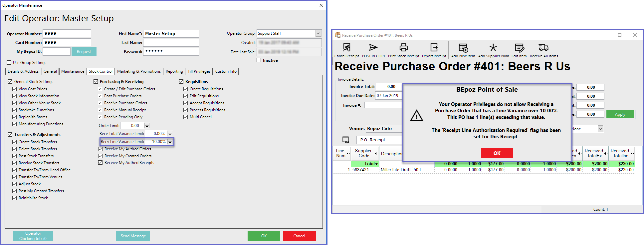
Task: Pin the Supplier Code column header
Action: tap(377, 153)
